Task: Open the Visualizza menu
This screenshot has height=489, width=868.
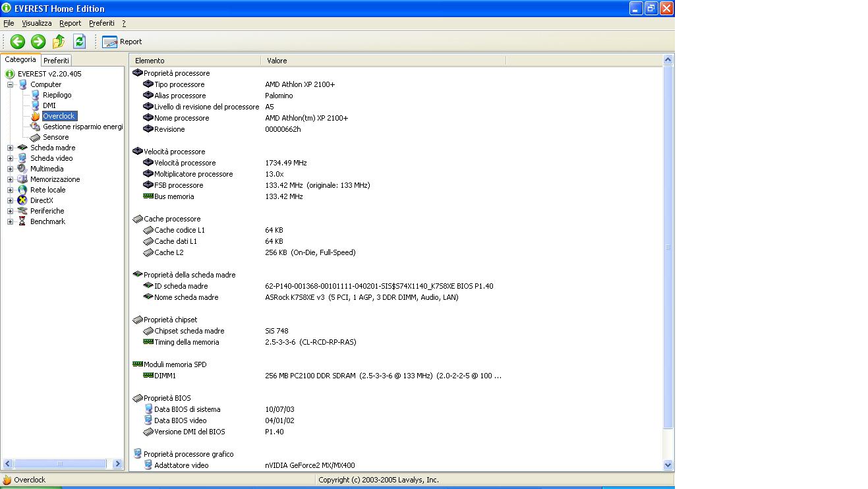Action: click(37, 23)
